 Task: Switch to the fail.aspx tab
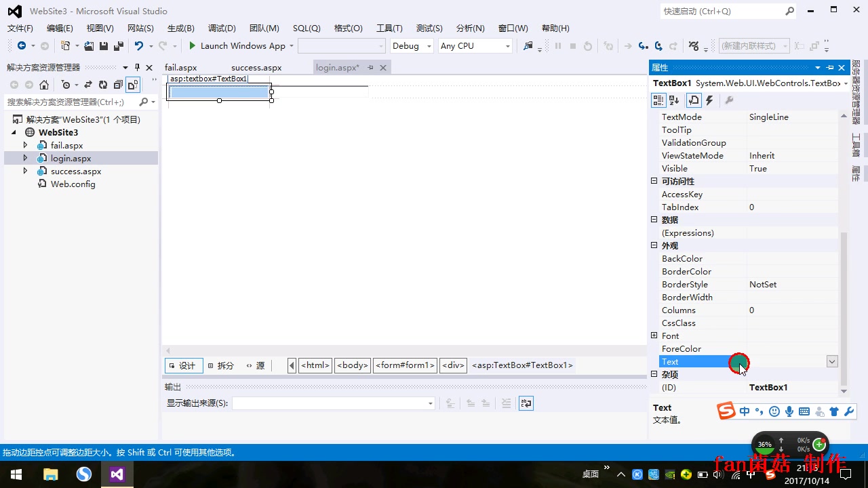coord(181,68)
